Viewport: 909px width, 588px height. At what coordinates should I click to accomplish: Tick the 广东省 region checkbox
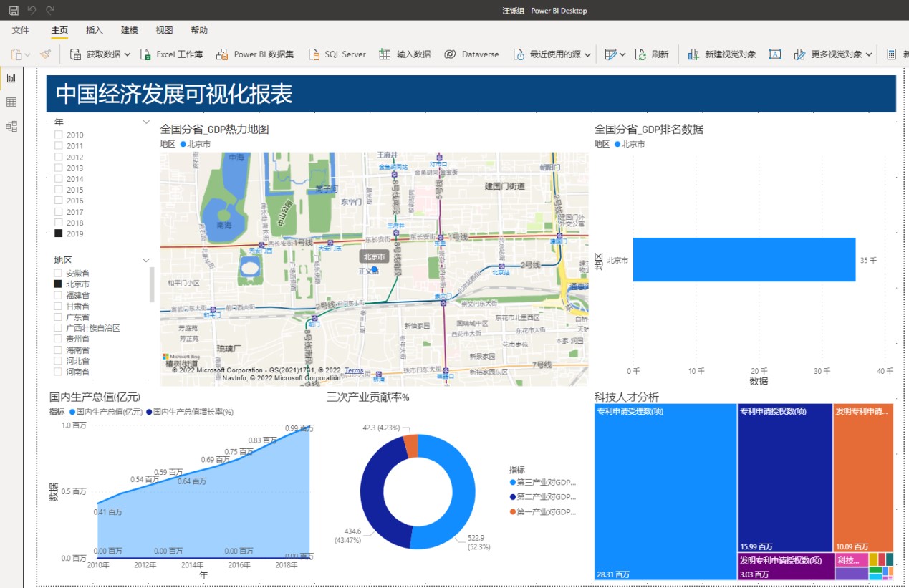click(x=59, y=317)
